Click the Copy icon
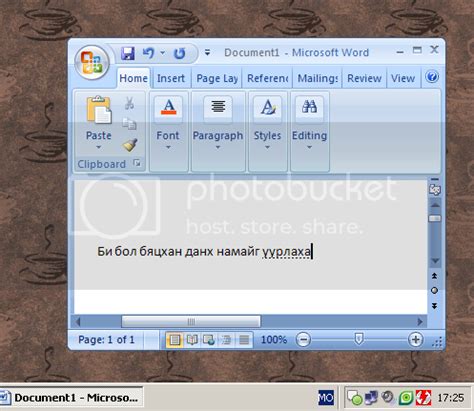 129,124
